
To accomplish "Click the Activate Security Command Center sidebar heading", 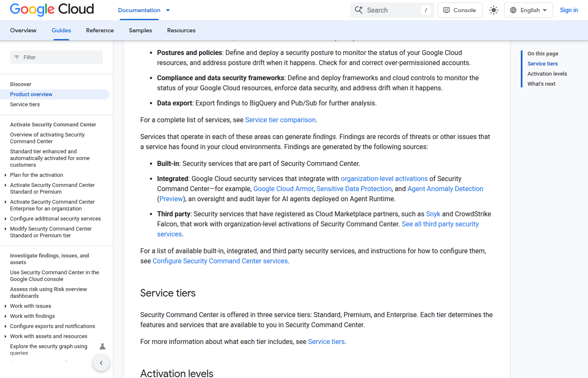I will coord(53,125).
